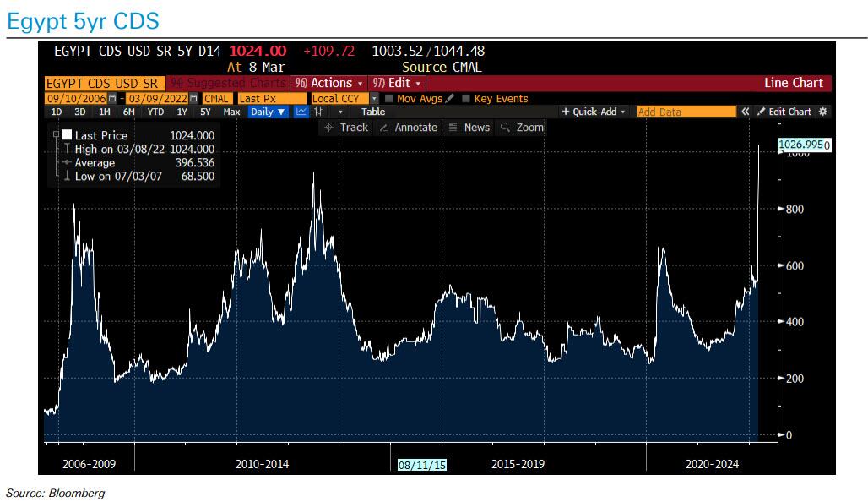Select the YTD time range
This screenshot has width=868, height=502.
[155, 112]
